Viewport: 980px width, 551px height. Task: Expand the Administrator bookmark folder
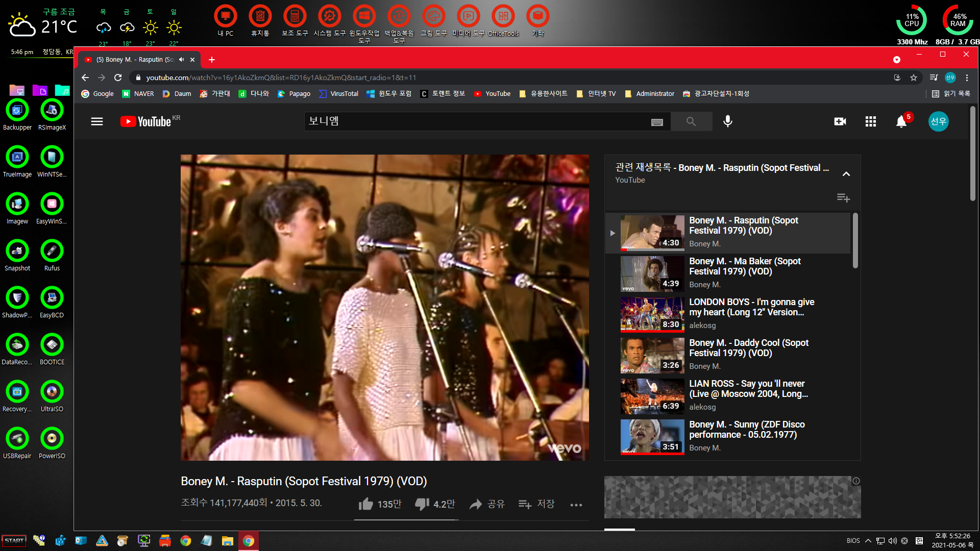[x=649, y=94]
